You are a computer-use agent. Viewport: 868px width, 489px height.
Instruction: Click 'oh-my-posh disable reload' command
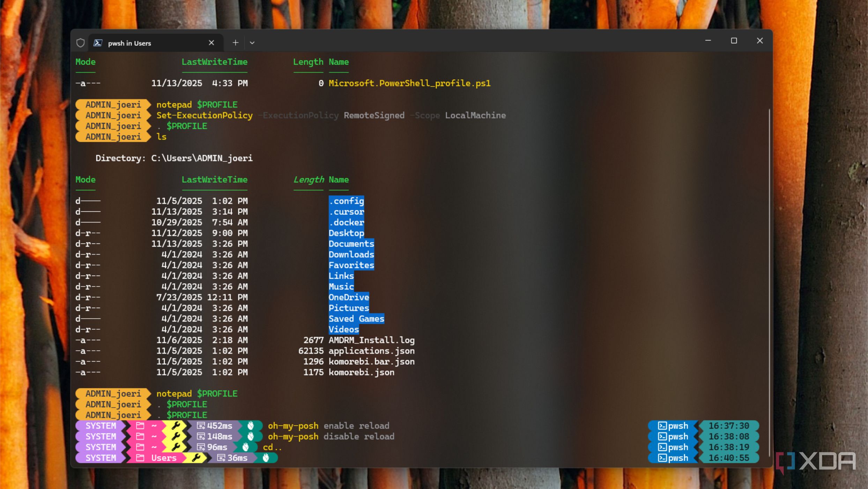(331, 437)
